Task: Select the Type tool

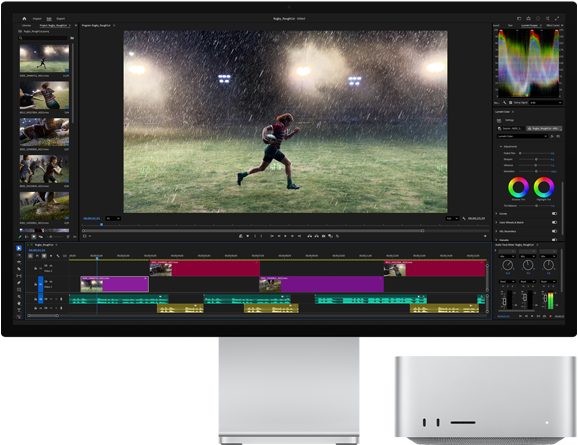Action: [x=19, y=310]
